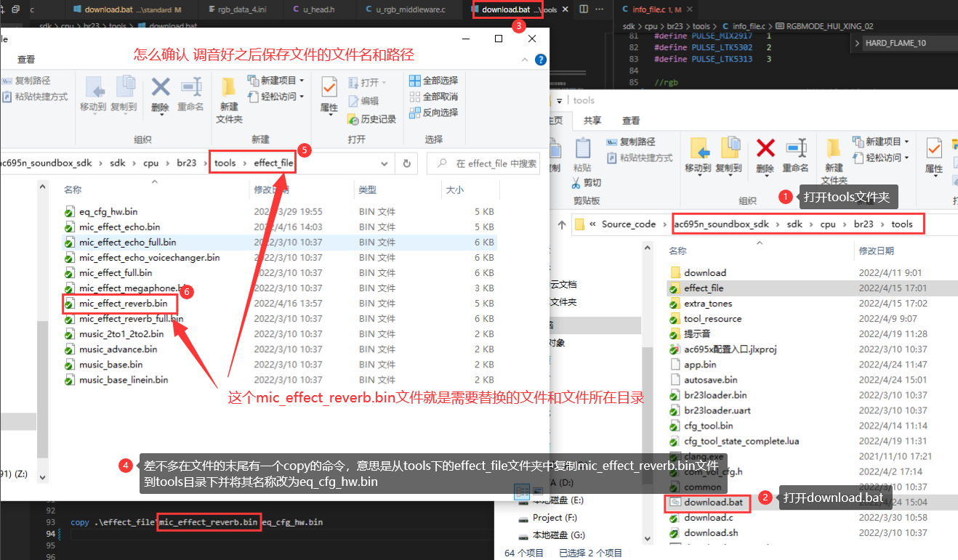
Task: Open Share ribbon tab in tools window
Action: pos(592,121)
